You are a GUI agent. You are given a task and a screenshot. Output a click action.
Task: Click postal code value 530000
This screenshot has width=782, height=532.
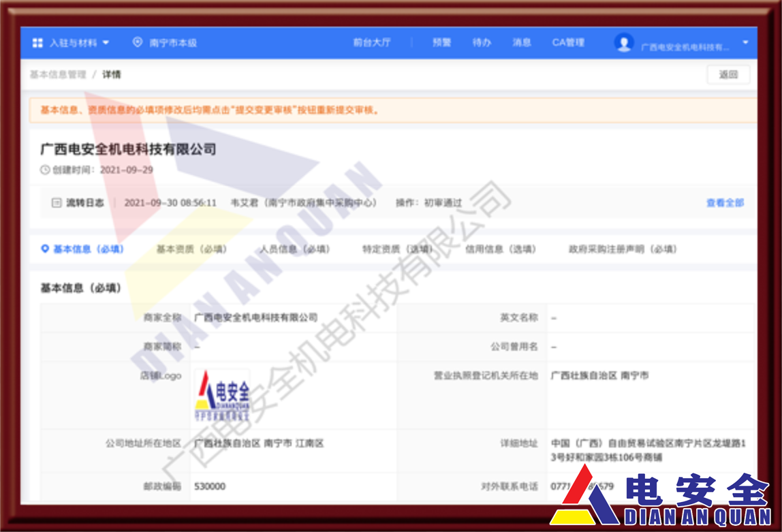coord(210,486)
